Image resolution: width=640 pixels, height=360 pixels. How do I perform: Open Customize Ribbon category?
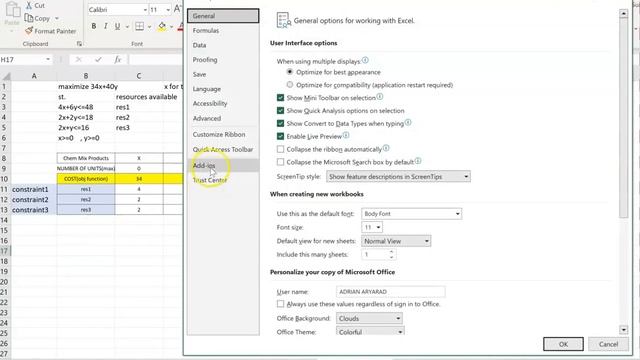coord(223,134)
